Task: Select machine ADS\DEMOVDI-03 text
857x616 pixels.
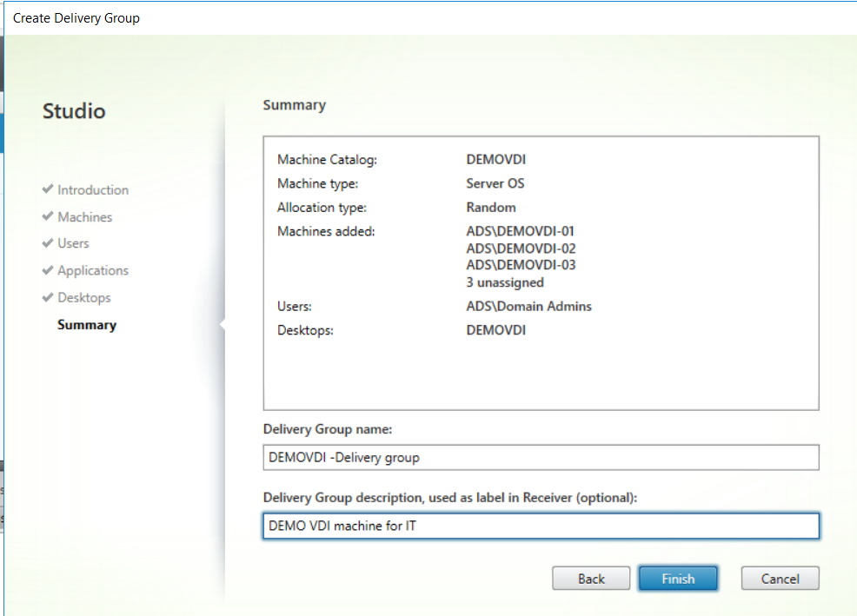Action: pyautogui.click(x=521, y=265)
